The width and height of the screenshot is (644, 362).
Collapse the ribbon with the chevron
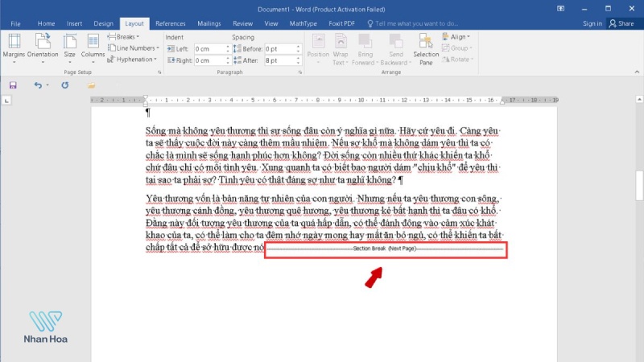[x=637, y=72]
